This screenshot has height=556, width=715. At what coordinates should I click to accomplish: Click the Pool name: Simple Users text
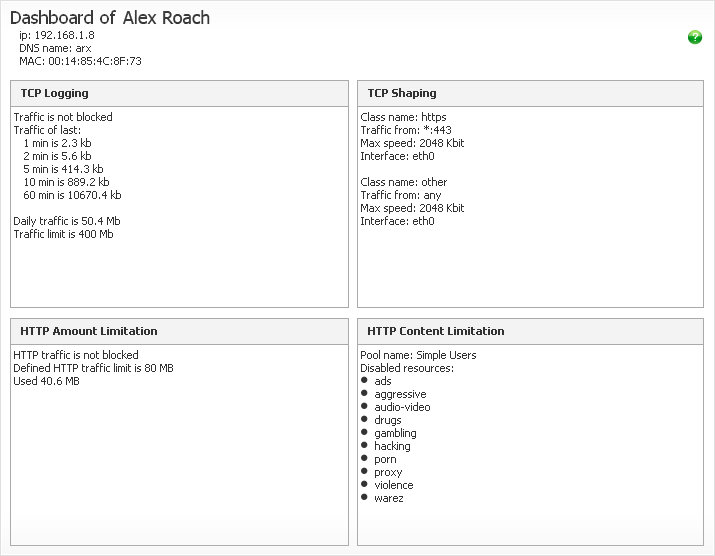tap(418, 355)
